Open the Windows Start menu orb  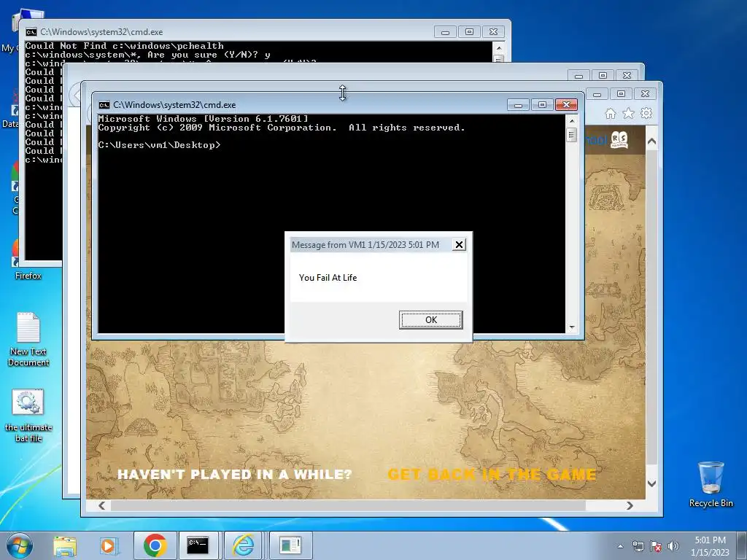(x=19, y=545)
